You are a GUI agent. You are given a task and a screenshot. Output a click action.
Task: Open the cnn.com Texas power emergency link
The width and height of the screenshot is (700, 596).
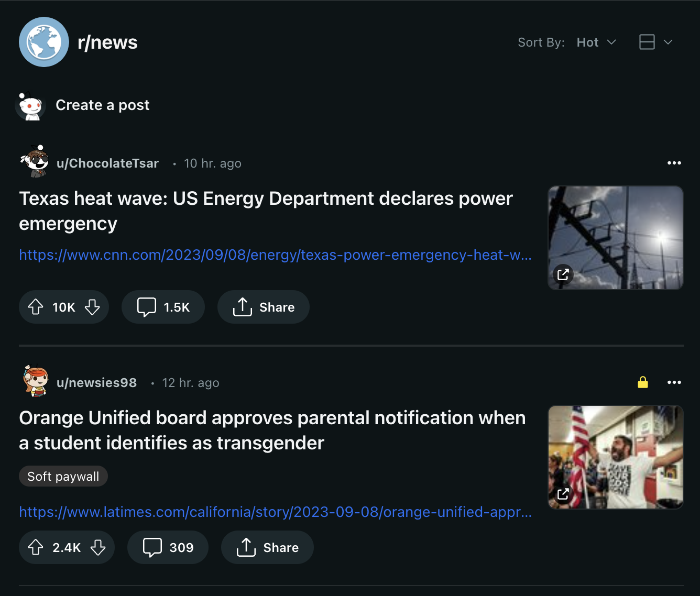pyautogui.click(x=276, y=255)
